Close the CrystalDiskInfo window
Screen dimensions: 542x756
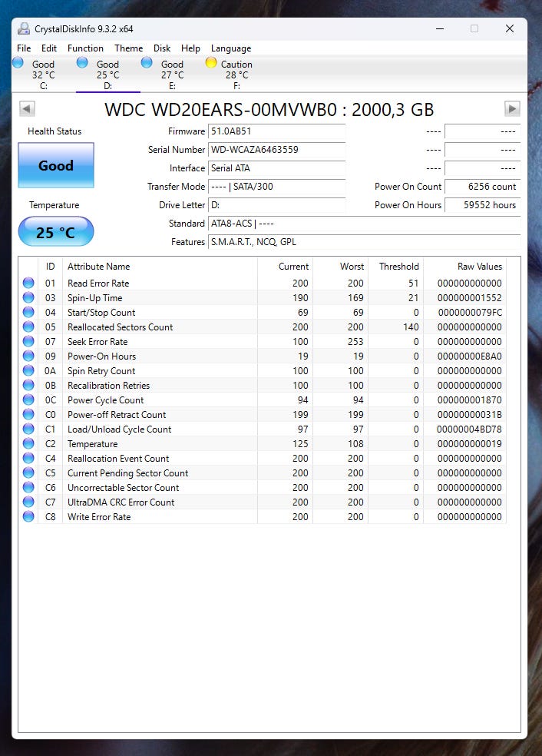point(510,29)
